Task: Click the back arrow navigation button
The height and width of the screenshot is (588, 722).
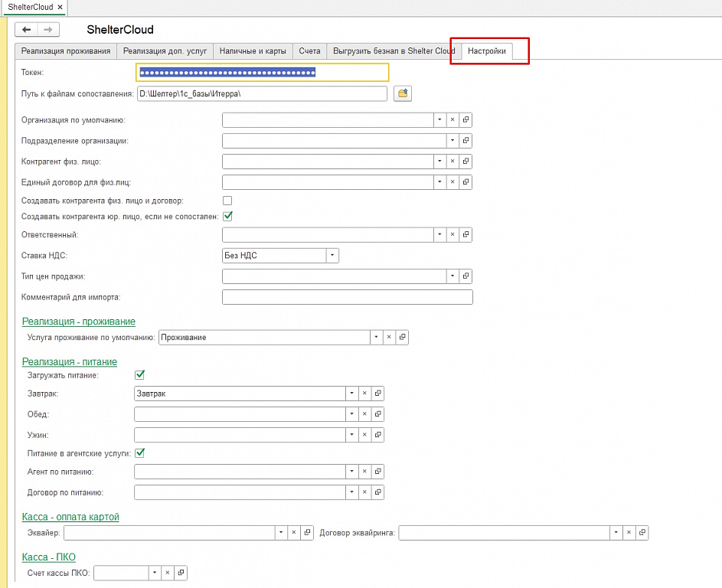Action: (26, 30)
